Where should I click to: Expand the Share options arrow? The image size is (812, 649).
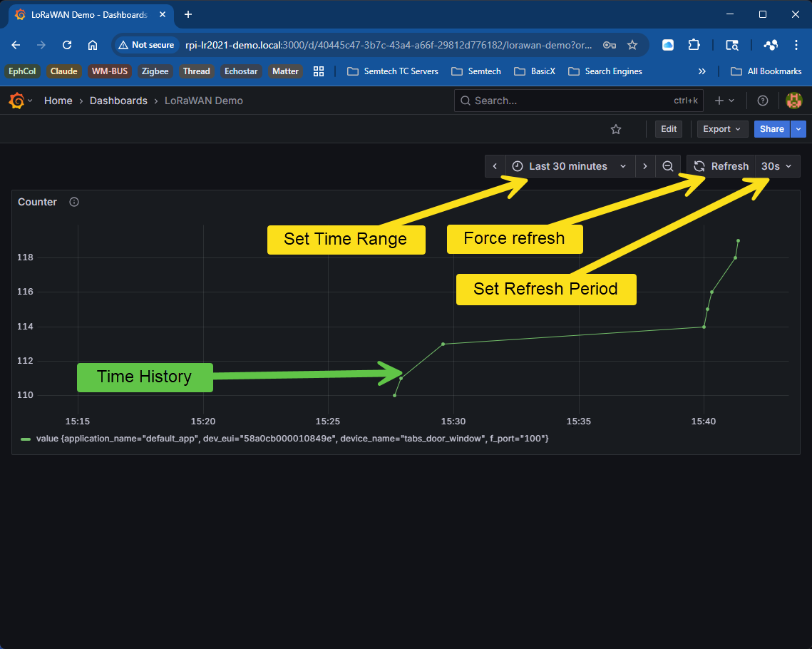798,129
